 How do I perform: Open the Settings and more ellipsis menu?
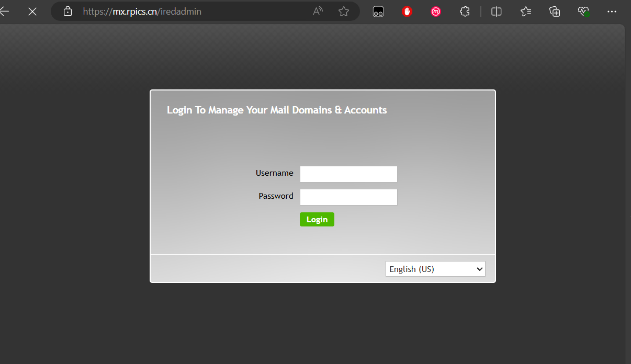coord(612,12)
